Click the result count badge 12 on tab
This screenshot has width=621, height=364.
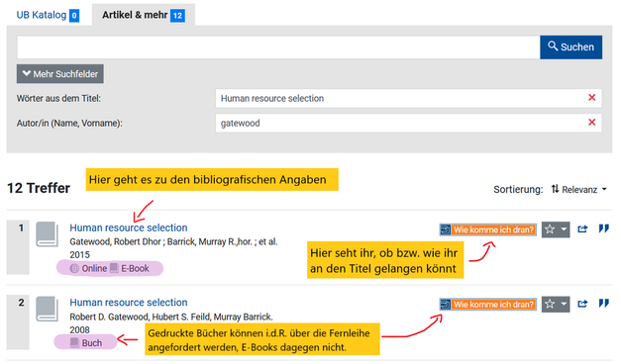coord(177,16)
